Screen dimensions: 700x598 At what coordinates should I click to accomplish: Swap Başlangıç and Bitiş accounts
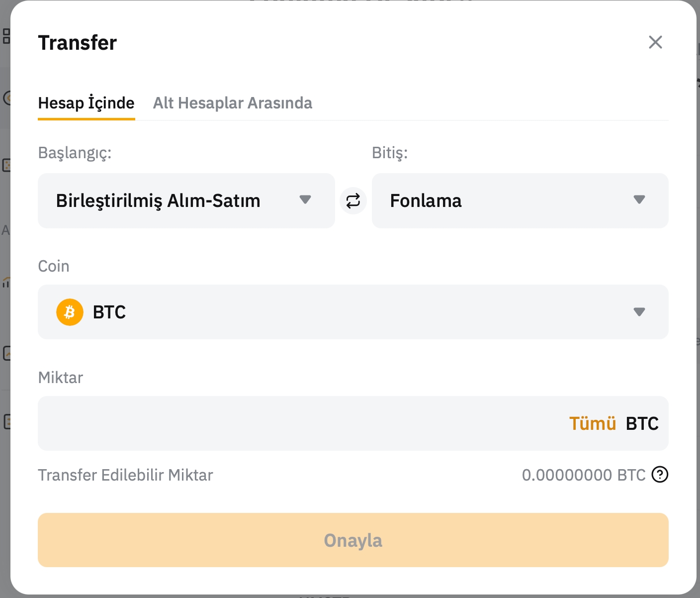click(x=353, y=201)
